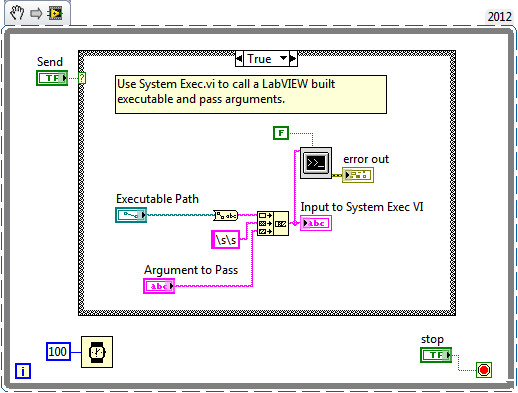
Task: Click the case selector question mark terminal
Action: click(82, 78)
